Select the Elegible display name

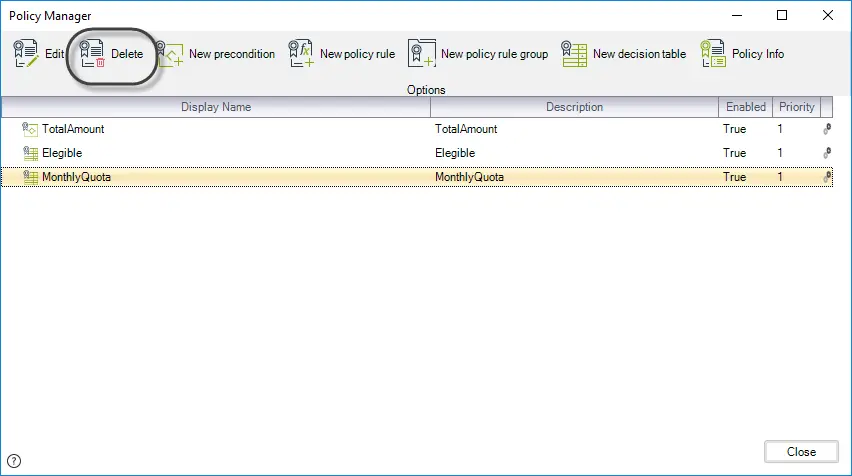click(x=62, y=153)
